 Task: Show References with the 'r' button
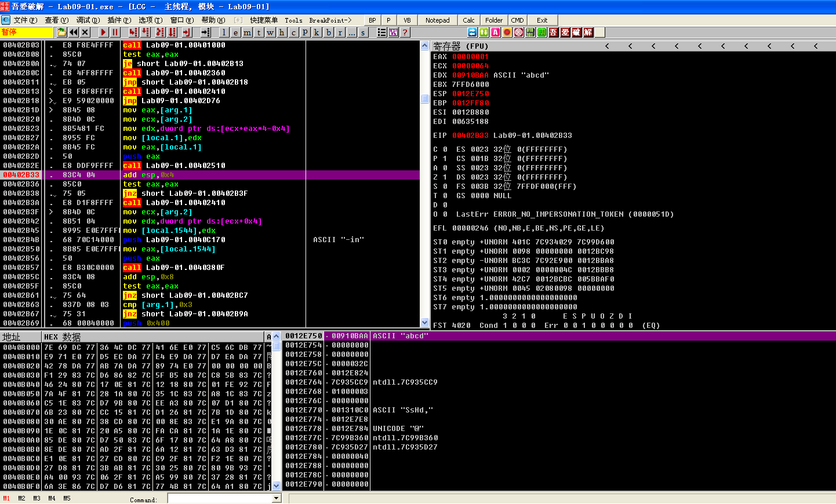pyautogui.click(x=340, y=32)
